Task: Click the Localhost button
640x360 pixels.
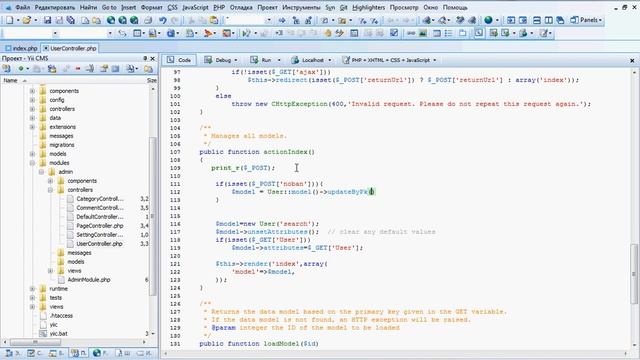Action: 308,60
